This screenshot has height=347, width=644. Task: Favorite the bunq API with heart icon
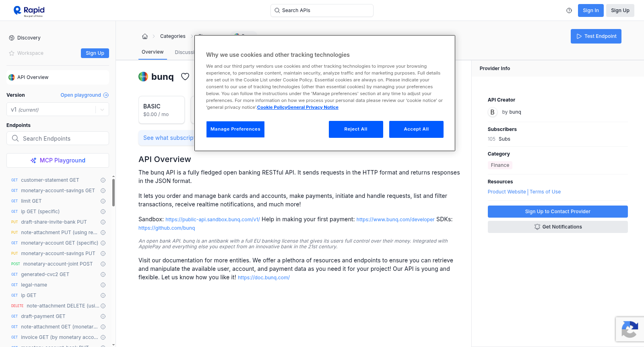[x=185, y=77]
